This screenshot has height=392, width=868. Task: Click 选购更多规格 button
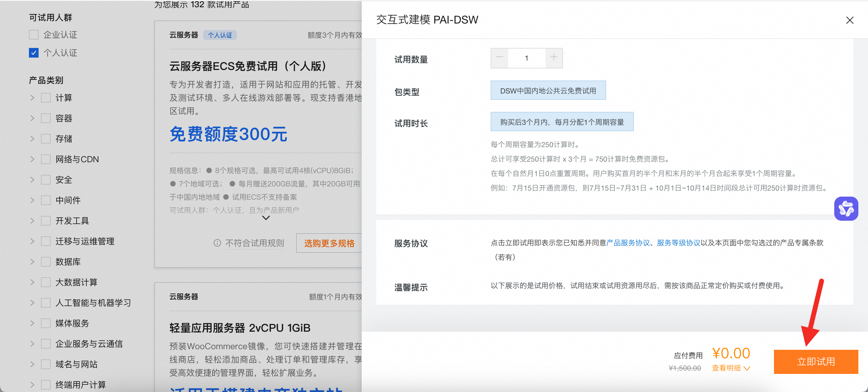[329, 243]
